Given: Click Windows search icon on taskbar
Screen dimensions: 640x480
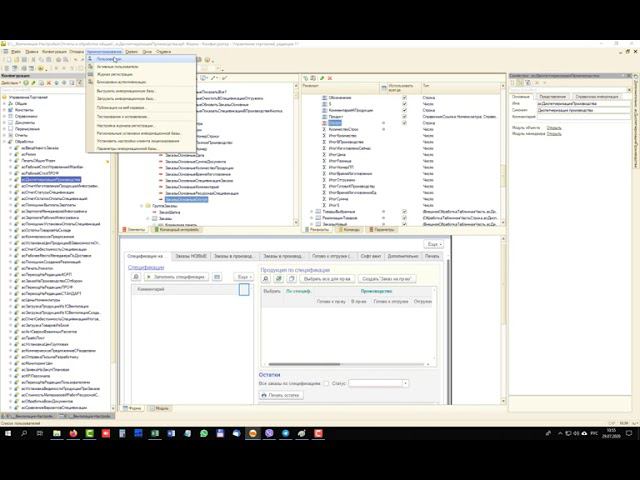Looking at the screenshot, I should [x=24, y=433].
